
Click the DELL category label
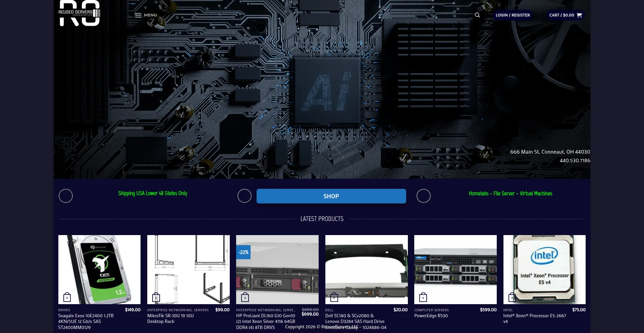tap(329, 310)
